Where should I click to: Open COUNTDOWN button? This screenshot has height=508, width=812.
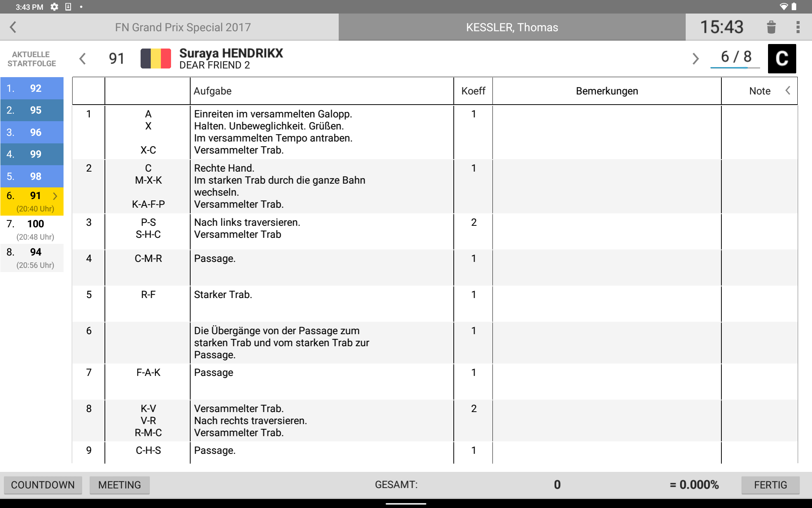[44, 485]
